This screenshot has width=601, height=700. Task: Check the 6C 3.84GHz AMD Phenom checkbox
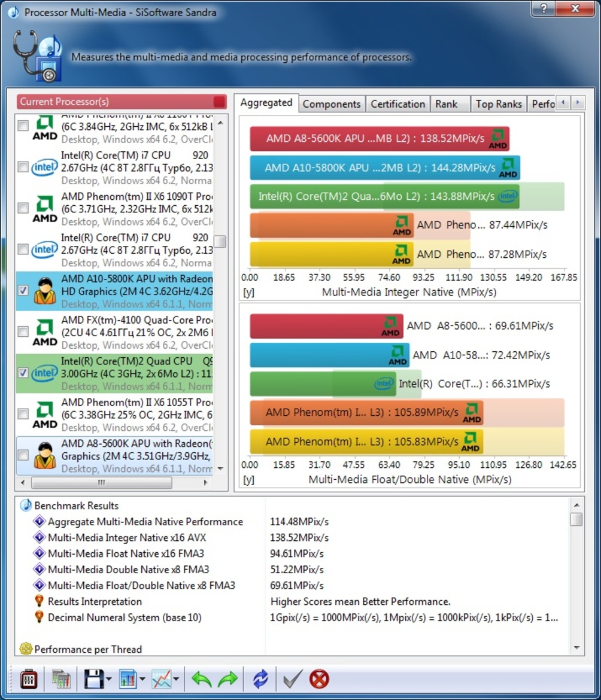pyautogui.click(x=23, y=126)
